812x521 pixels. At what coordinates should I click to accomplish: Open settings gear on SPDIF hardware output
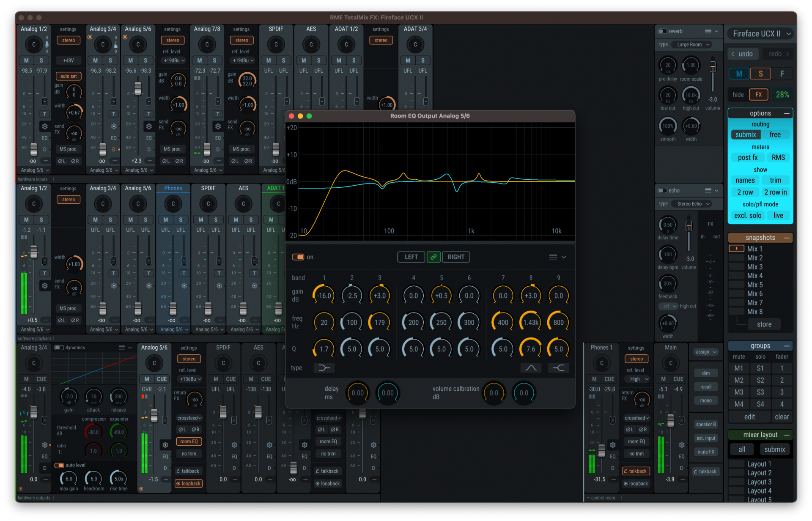234,444
